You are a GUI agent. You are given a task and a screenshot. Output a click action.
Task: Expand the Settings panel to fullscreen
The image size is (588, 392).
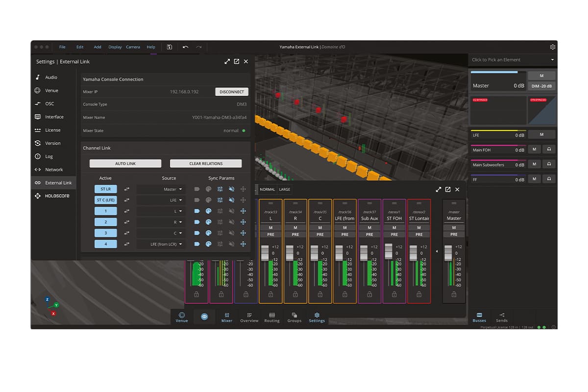pyautogui.click(x=227, y=62)
